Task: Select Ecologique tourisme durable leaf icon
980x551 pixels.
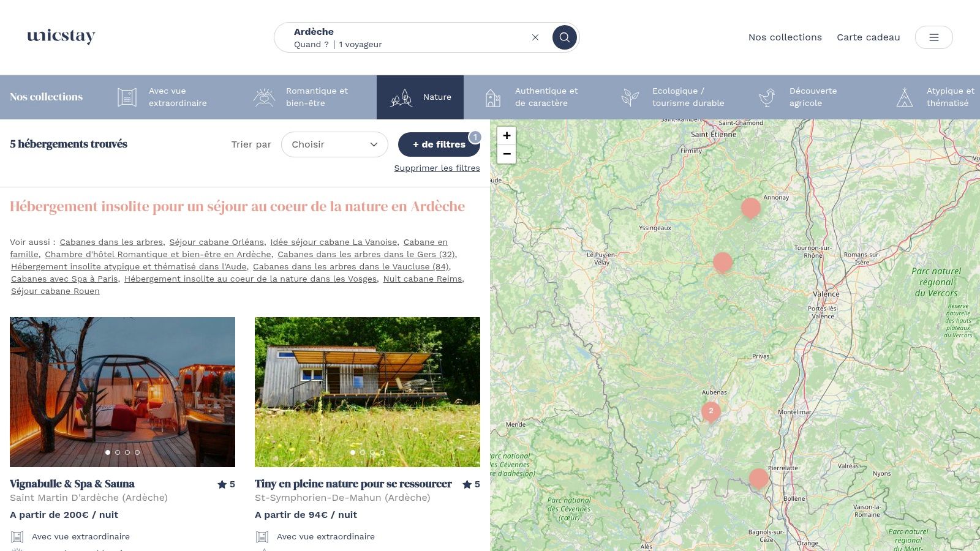Action: coord(630,97)
